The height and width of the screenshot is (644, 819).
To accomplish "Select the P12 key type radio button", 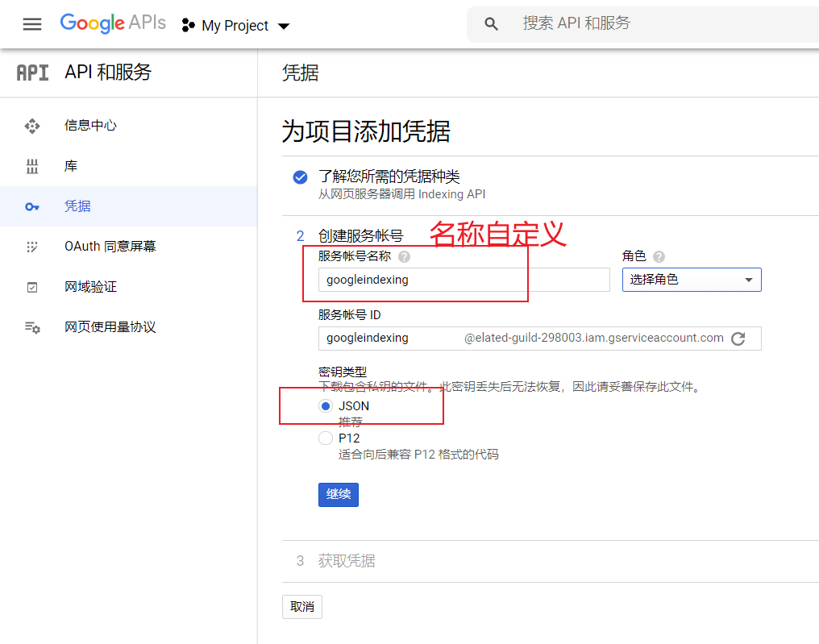I will 325,438.
